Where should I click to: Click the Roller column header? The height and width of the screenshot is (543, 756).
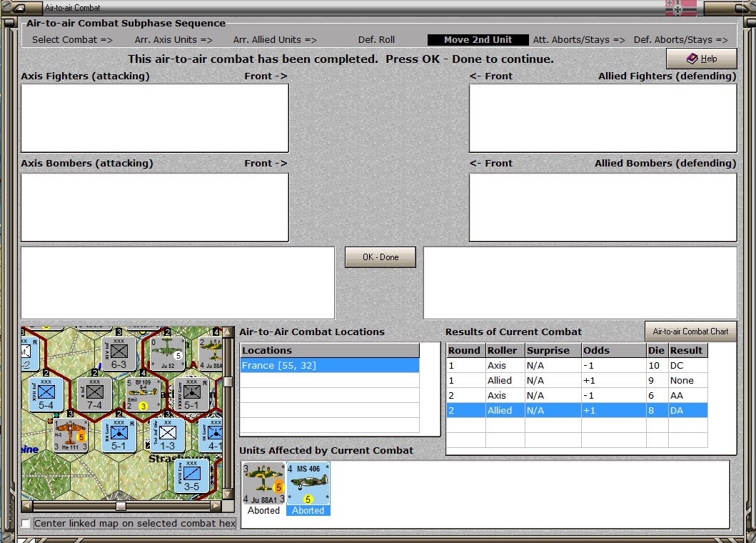[505, 350]
